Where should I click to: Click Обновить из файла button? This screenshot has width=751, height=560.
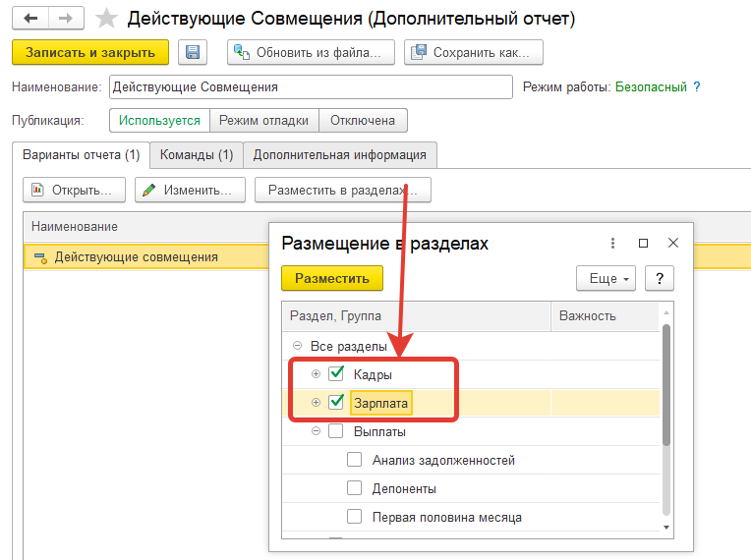point(311,52)
